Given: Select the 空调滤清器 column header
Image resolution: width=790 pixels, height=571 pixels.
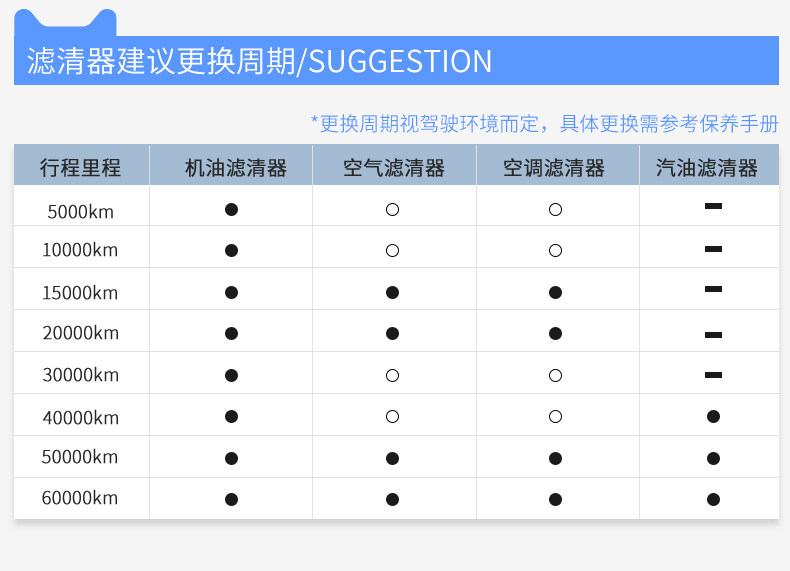Looking at the screenshot, I should tap(554, 167).
